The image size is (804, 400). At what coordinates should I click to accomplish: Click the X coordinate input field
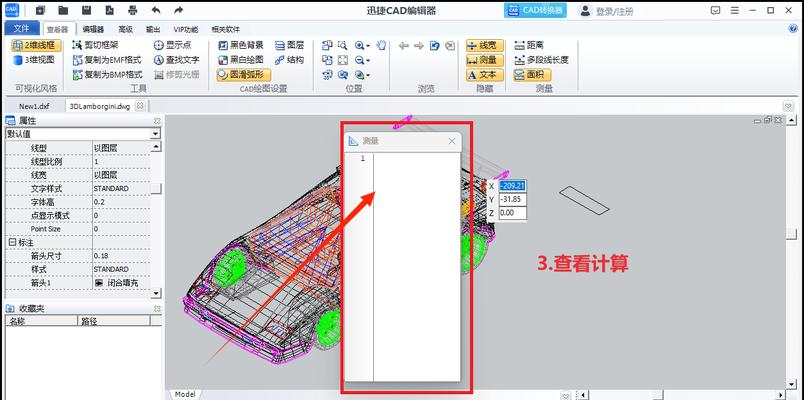512,186
